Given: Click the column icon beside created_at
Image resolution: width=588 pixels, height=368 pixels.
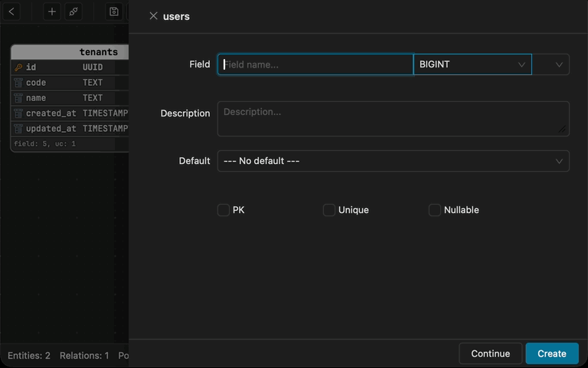Looking at the screenshot, I should [x=18, y=113].
